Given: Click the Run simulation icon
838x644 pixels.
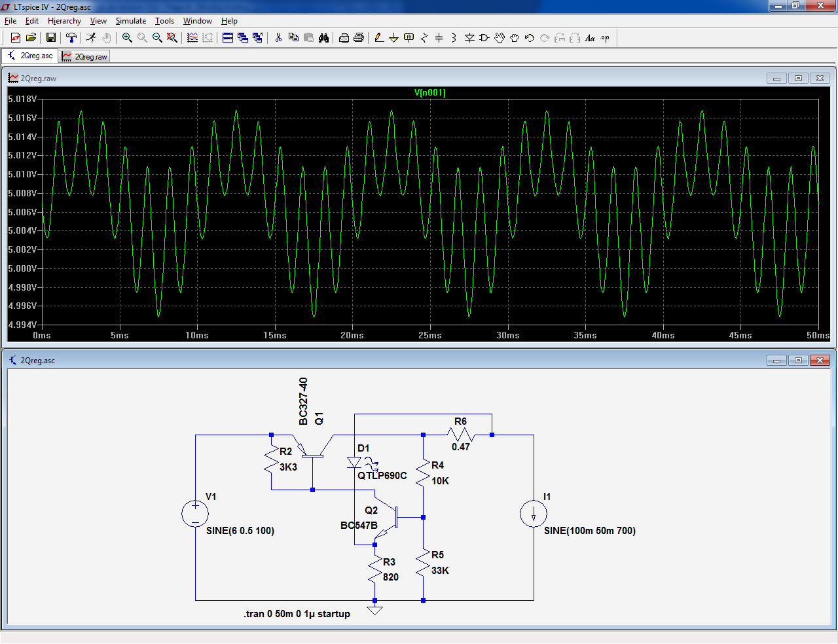Looking at the screenshot, I should (91, 38).
